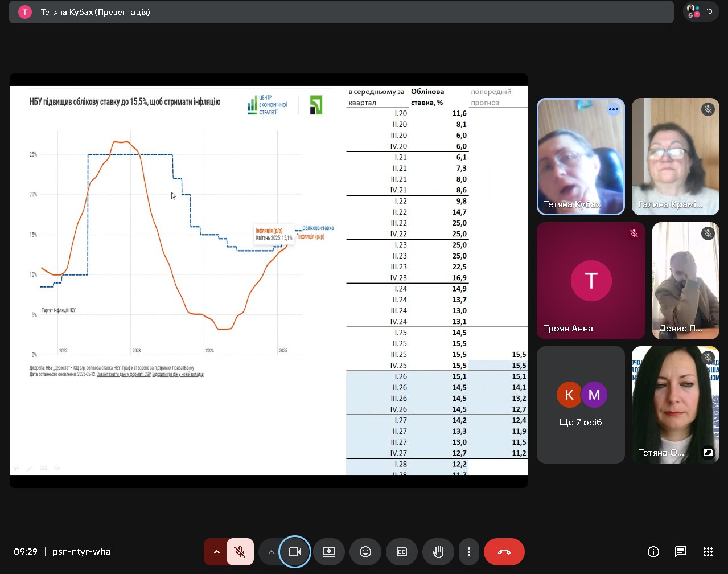Select Троян Анна's participant tile
Screen dimensions: 728x574
(591, 281)
